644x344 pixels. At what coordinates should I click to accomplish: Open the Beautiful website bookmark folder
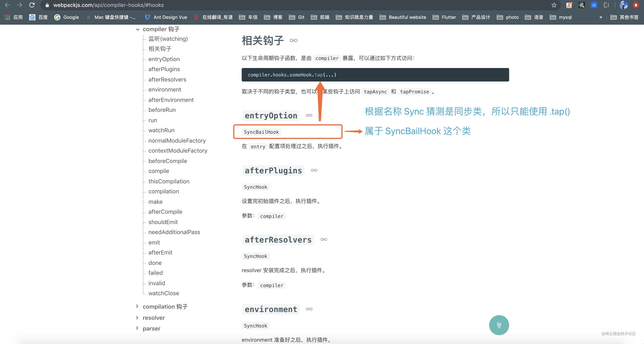tap(403, 17)
